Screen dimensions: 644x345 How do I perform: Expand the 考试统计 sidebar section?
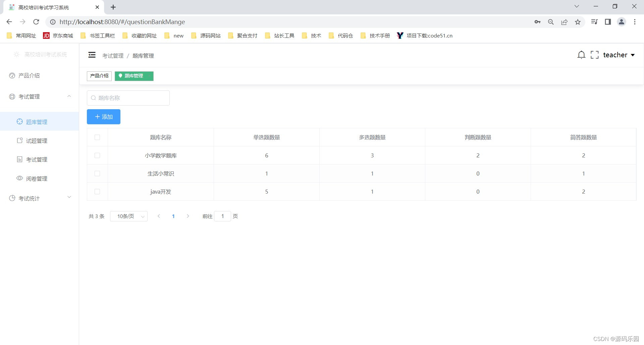coord(29,198)
